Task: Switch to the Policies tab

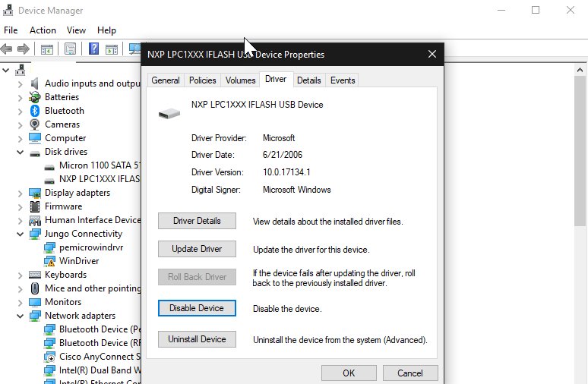Action: pos(203,80)
